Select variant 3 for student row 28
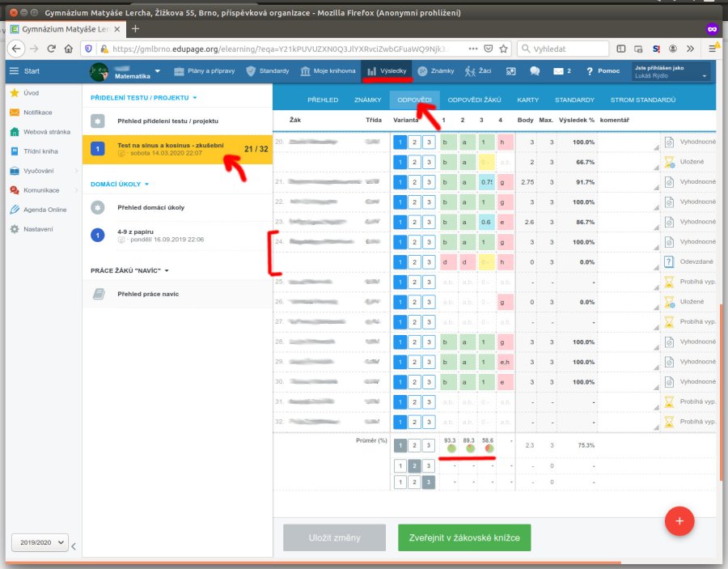The width and height of the screenshot is (728, 569). (x=428, y=342)
